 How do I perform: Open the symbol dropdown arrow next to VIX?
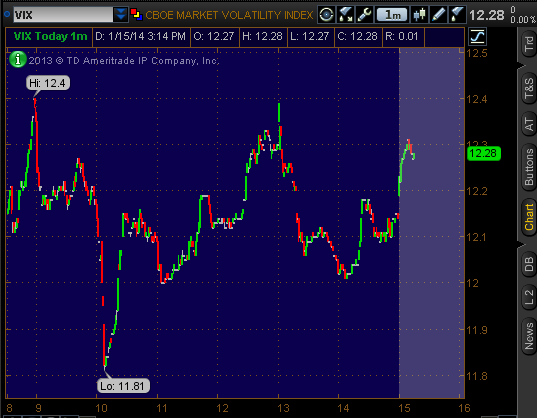click(121, 15)
